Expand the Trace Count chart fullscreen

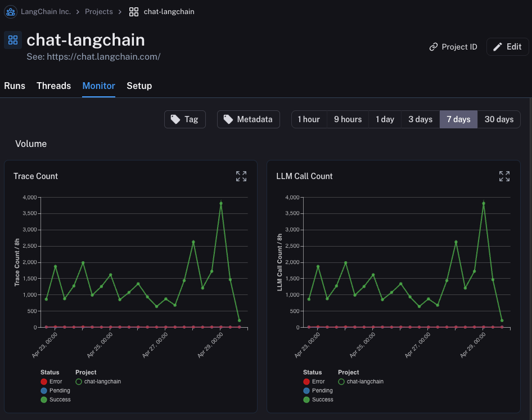(241, 176)
